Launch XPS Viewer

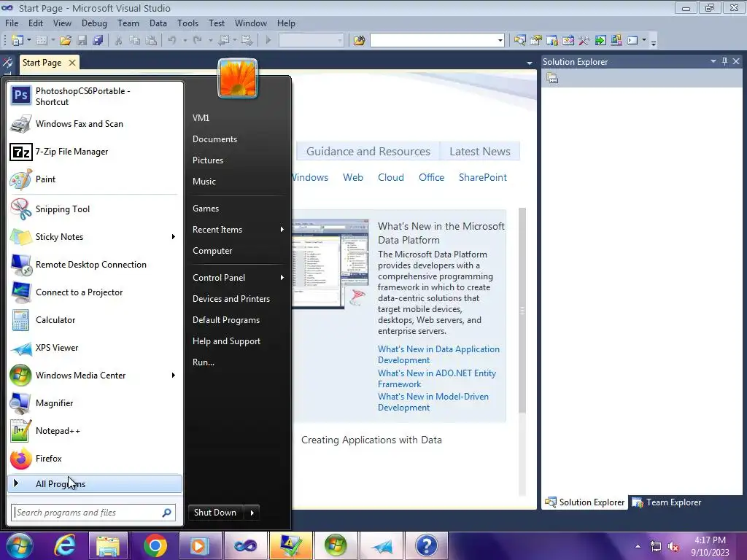[96, 348]
